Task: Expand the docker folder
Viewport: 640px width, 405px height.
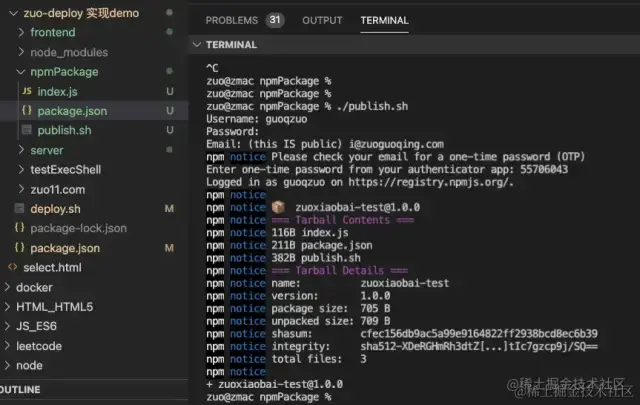Action: click(7, 287)
